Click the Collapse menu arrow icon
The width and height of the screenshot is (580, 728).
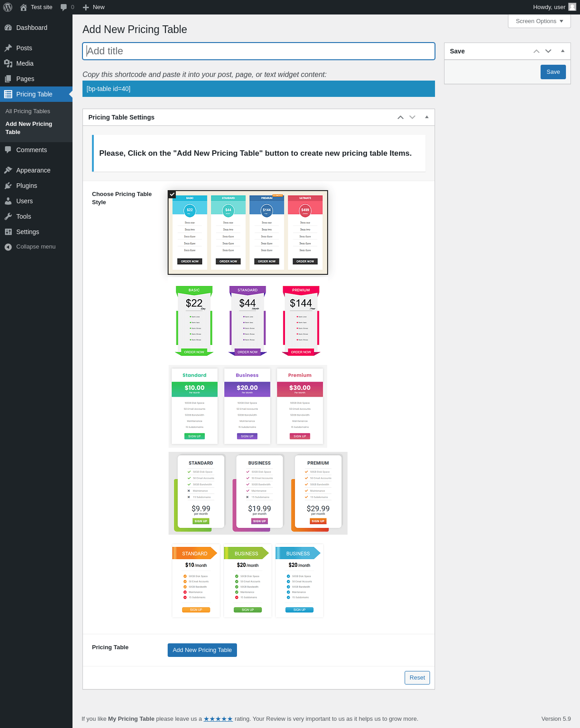pos(8,247)
